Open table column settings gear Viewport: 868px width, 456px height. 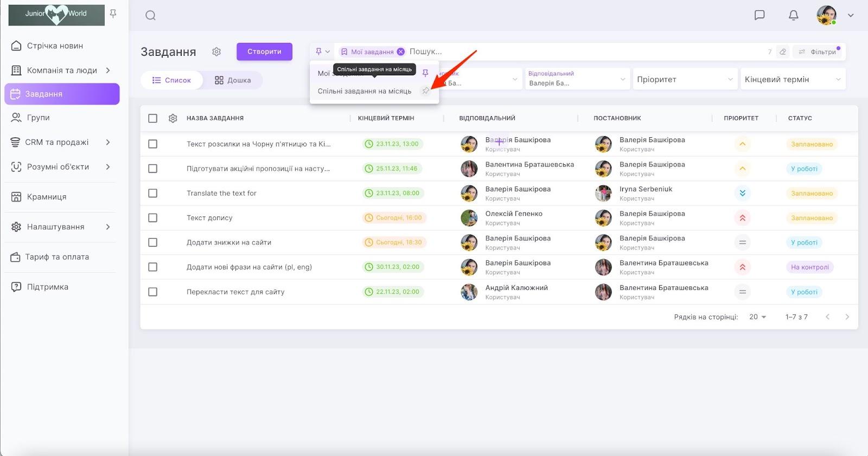(173, 118)
